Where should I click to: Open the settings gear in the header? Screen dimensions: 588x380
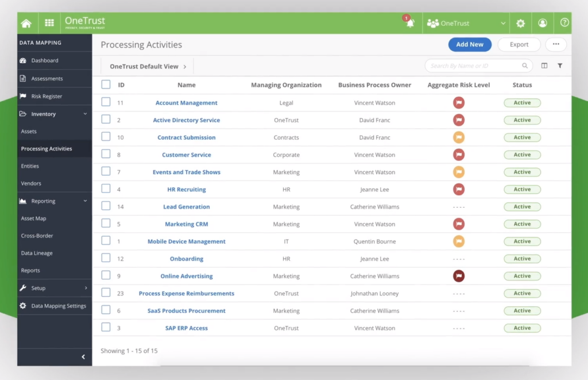tap(520, 22)
